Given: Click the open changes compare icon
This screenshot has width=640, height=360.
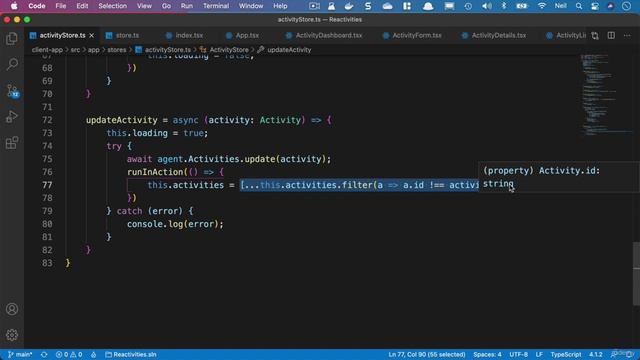Looking at the screenshot, I should [595, 36].
